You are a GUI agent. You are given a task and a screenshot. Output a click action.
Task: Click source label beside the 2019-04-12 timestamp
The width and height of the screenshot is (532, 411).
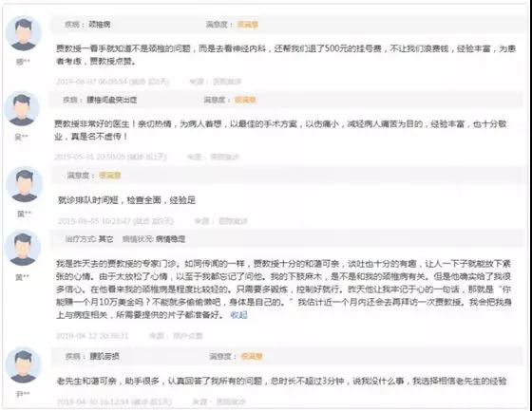tap(176, 336)
